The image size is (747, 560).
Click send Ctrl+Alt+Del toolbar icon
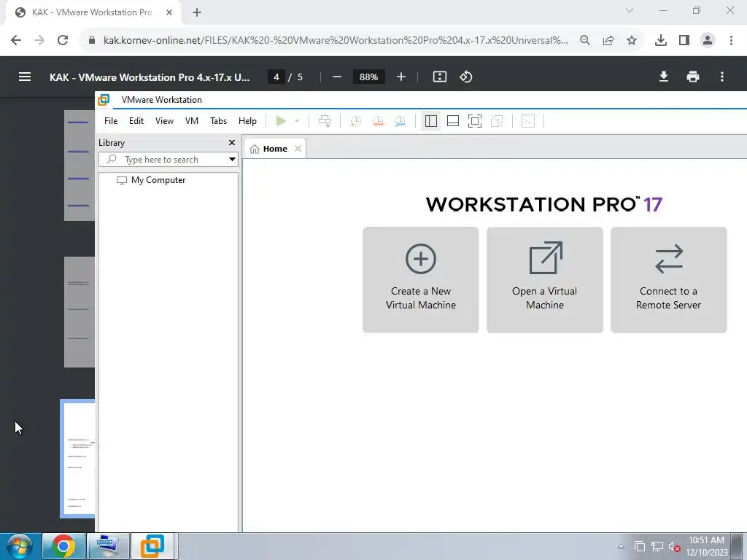click(325, 122)
